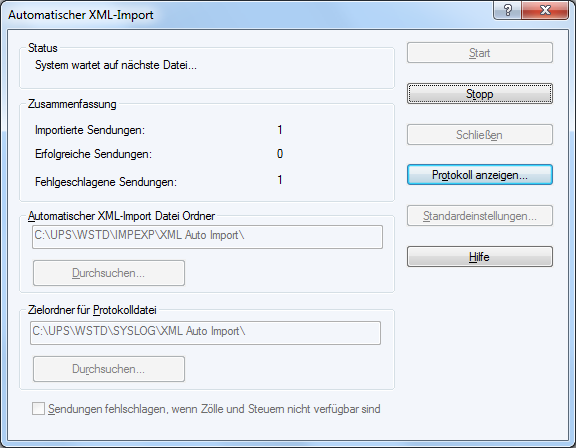Stop the import with the Stopp button

pos(479,94)
